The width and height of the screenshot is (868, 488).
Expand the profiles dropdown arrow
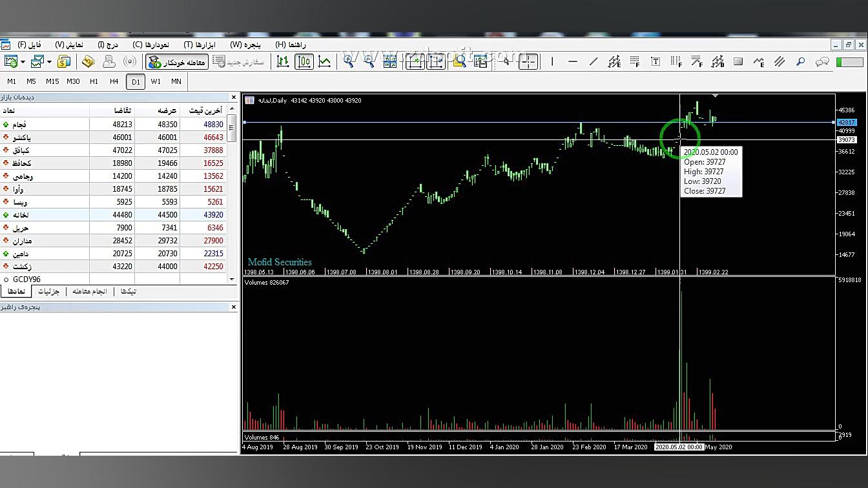49,62
